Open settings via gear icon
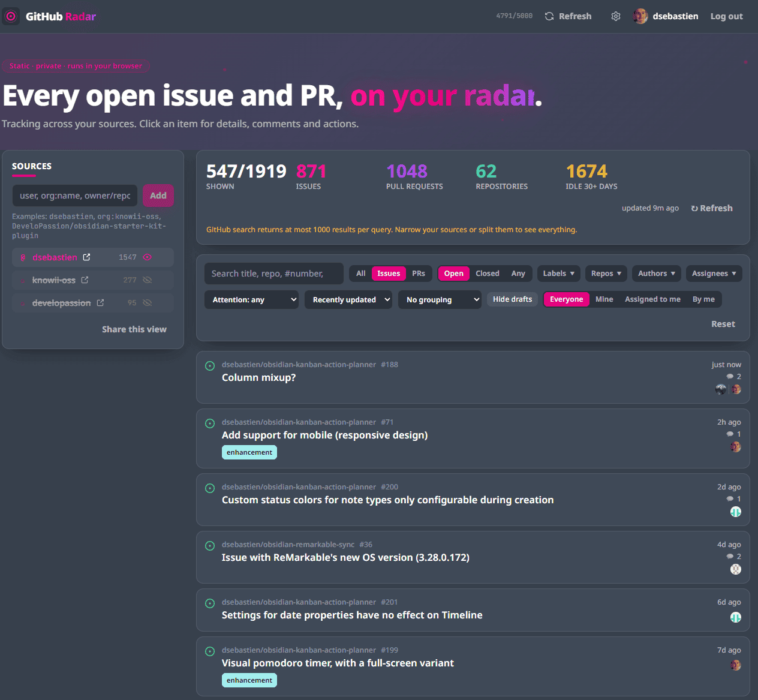 (x=616, y=16)
